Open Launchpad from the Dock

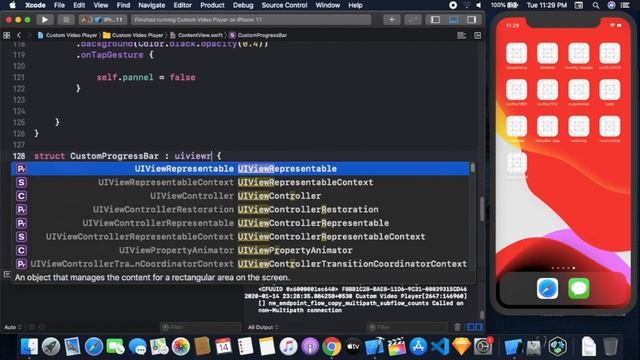pyautogui.click(x=51, y=347)
